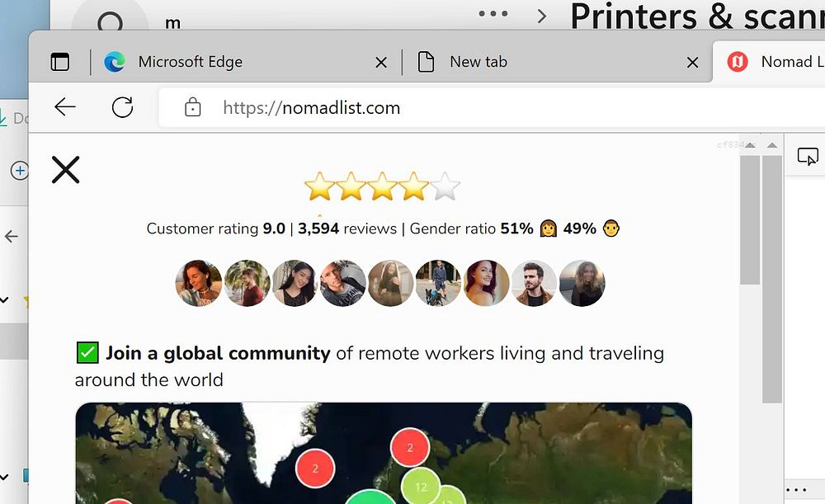Click the scroll up arrow of page scrollbar
This screenshot has height=504, width=825.
(750, 145)
